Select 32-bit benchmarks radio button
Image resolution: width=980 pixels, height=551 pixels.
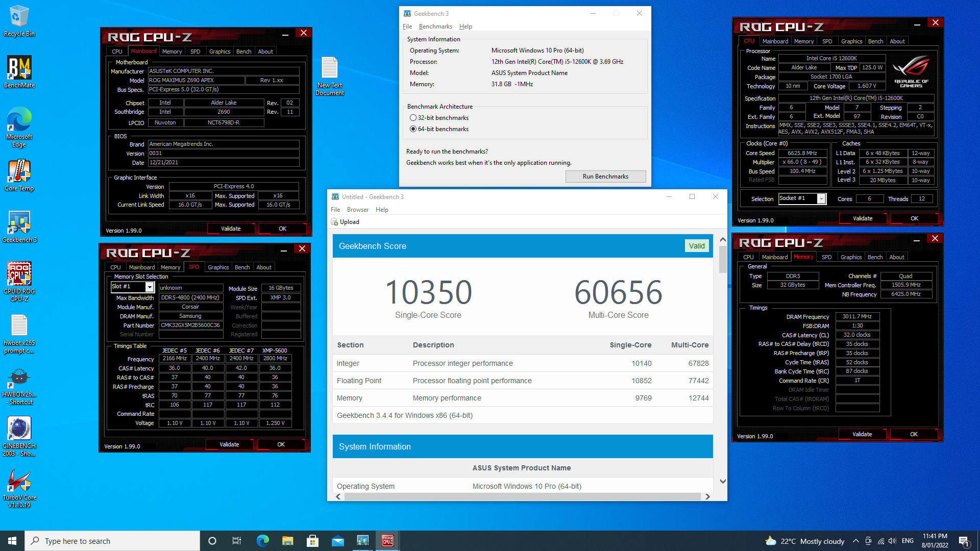pyautogui.click(x=413, y=118)
